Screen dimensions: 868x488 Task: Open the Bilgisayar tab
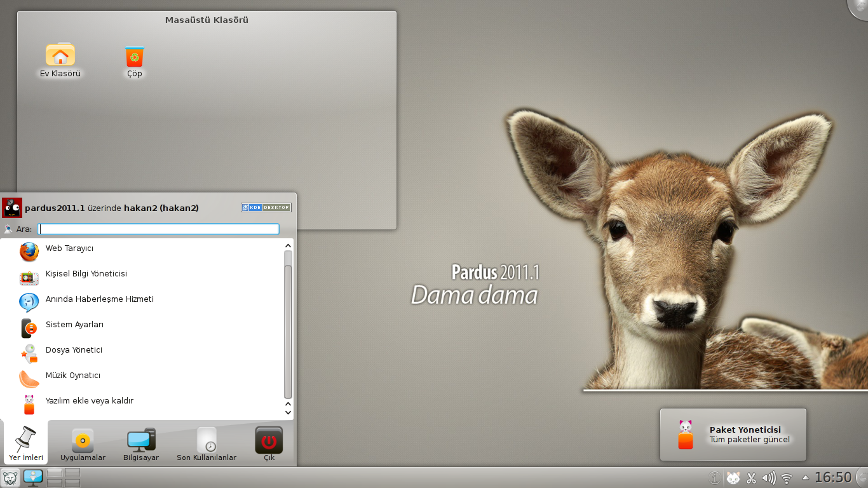coord(141,444)
